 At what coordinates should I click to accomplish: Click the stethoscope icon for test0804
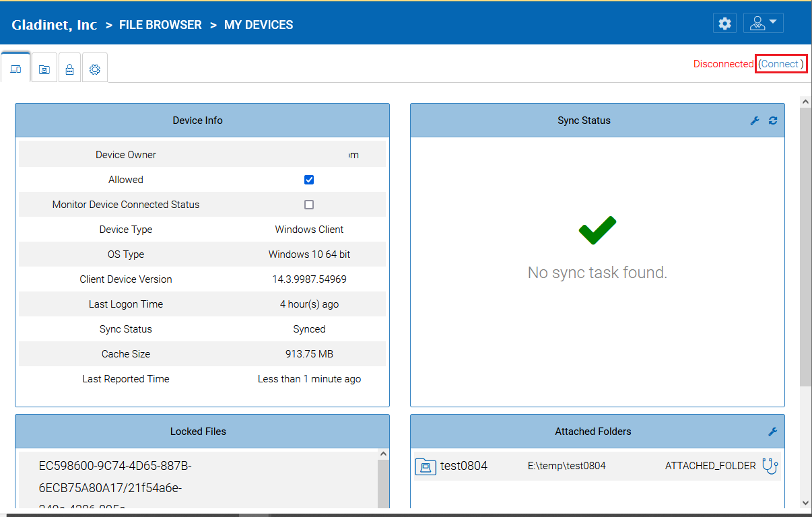(x=770, y=466)
